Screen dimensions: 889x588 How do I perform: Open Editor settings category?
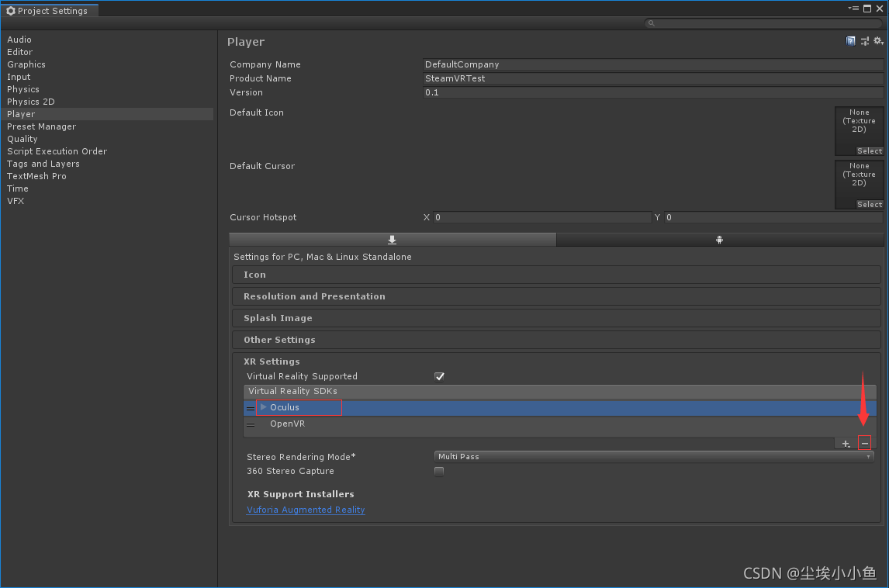(x=20, y=52)
